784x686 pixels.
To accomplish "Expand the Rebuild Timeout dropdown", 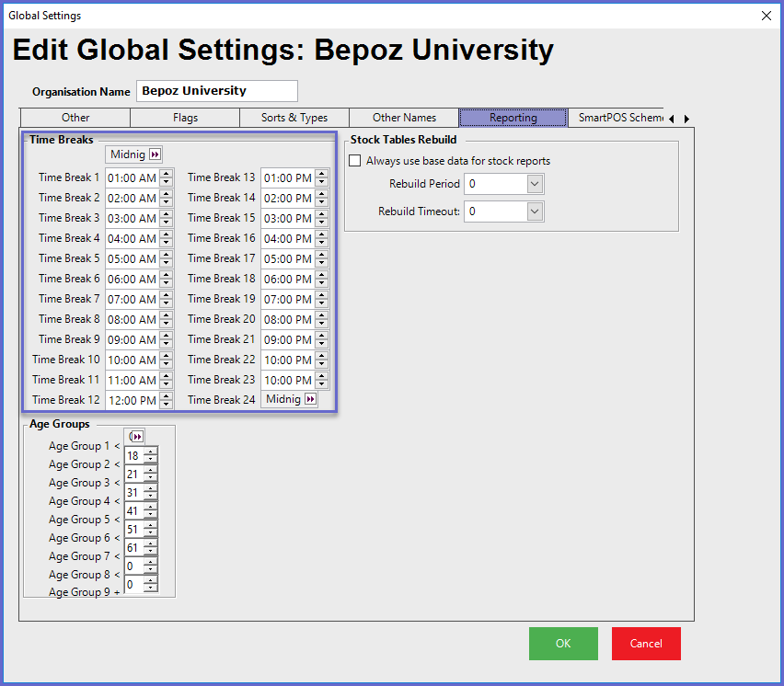I will coord(536,212).
